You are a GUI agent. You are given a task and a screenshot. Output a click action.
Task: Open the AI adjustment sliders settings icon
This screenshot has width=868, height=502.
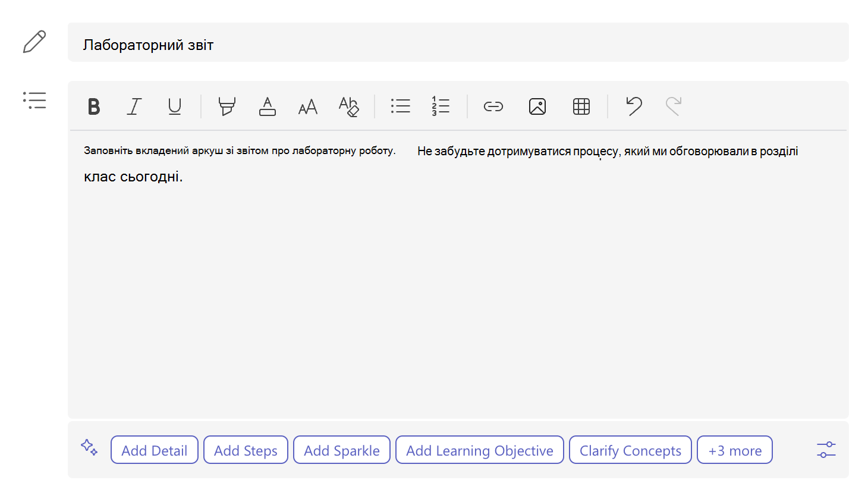pos(826,450)
